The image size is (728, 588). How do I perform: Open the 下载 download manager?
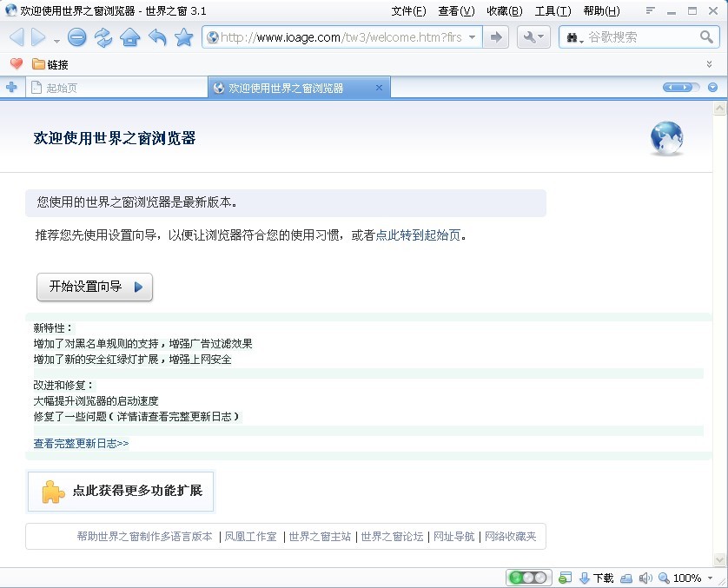click(x=597, y=578)
